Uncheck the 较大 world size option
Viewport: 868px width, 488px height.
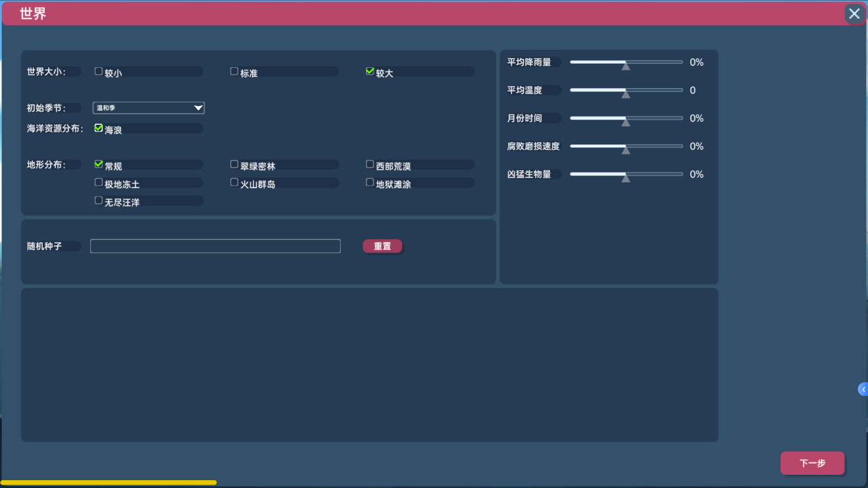(370, 71)
